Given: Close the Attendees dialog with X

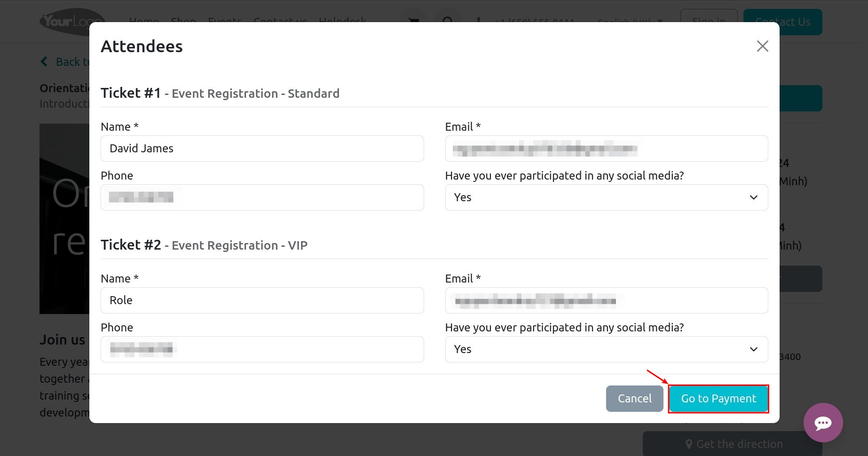Looking at the screenshot, I should (762, 46).
